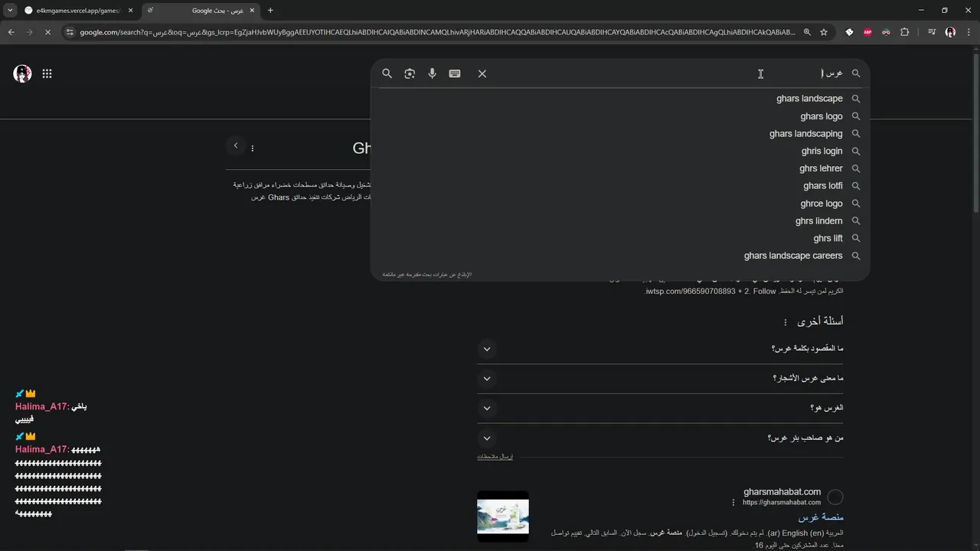
Task: Open the Chrome three-dot menu
Action: coord(967,32)
